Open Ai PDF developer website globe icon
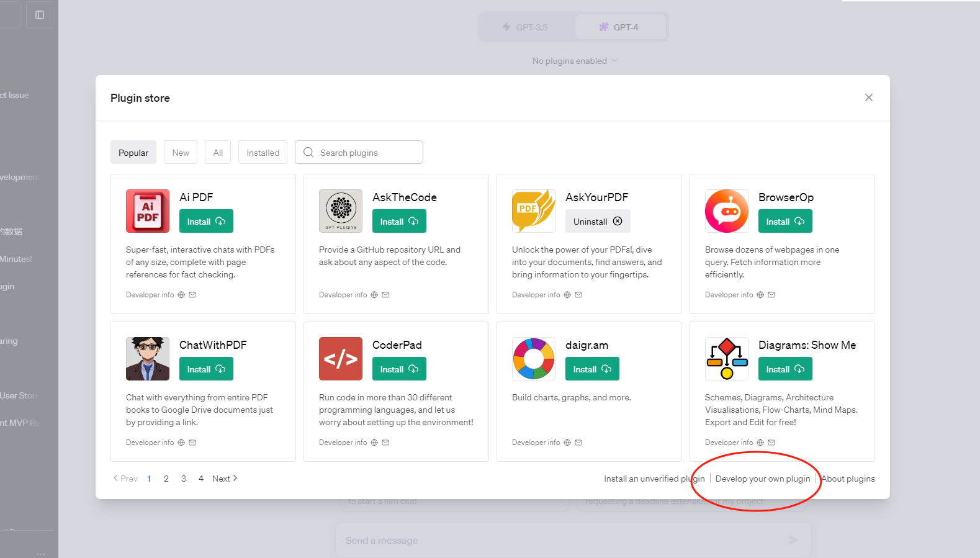The width and height of the screenshot is (980, 558). (x=181, y=295)
